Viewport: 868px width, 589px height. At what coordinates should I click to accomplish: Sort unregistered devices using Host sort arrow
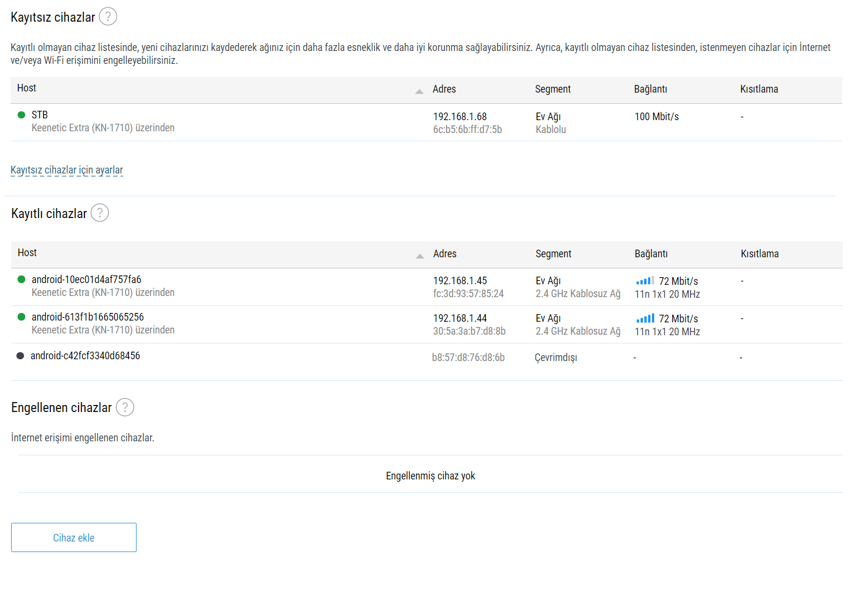click(x=419, y=91)
